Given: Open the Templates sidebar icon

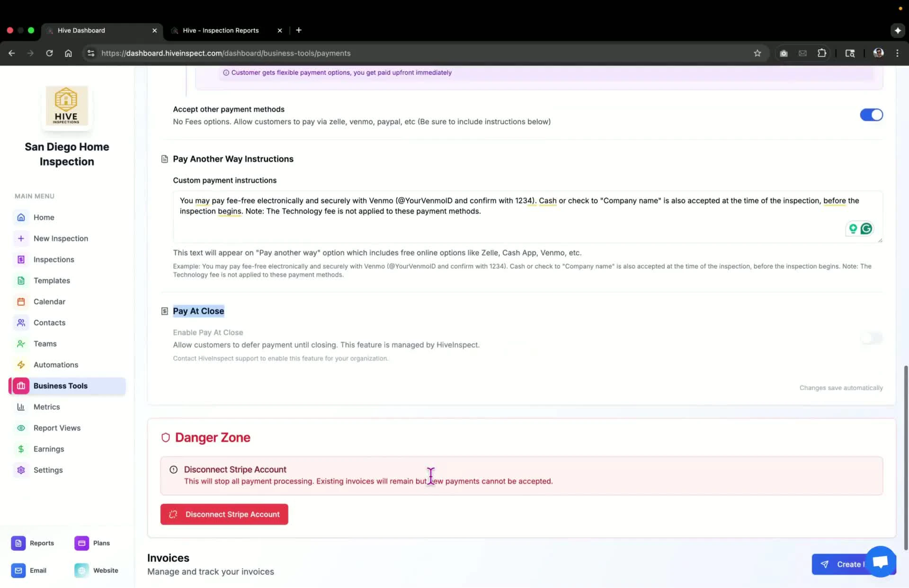Looking at the screenshot, I should pyautogui.click(x=21, y=280).
